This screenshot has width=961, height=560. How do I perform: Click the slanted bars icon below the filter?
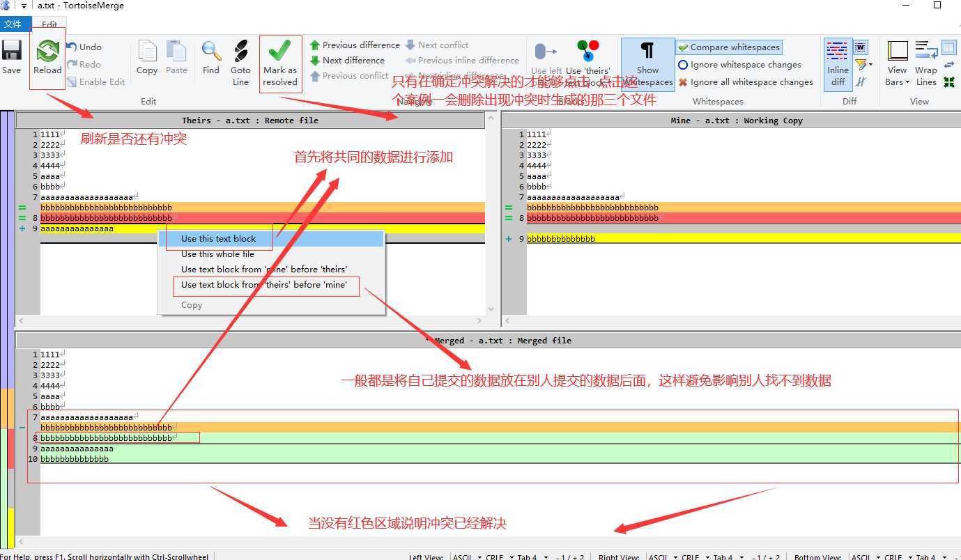861,81
